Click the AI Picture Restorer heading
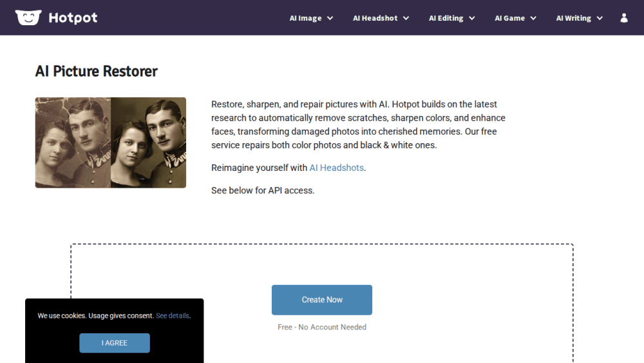Viewport: 644px width, 363px height. [96, 71]
